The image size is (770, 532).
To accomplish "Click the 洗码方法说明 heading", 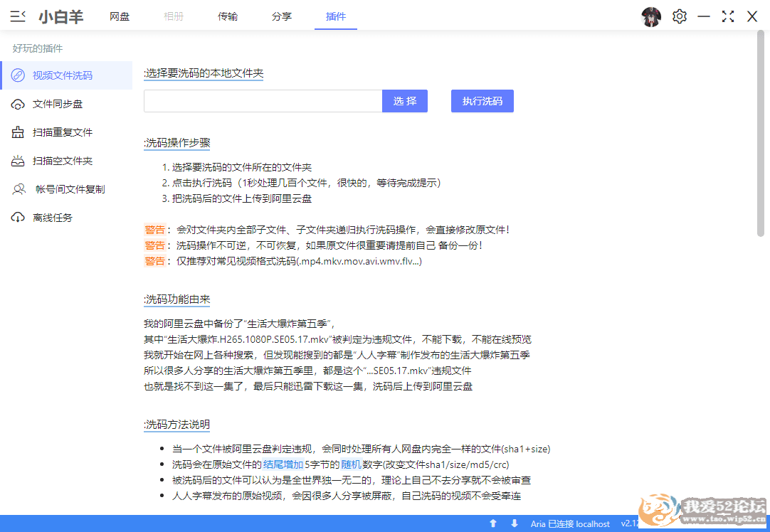I will point(176,424).
